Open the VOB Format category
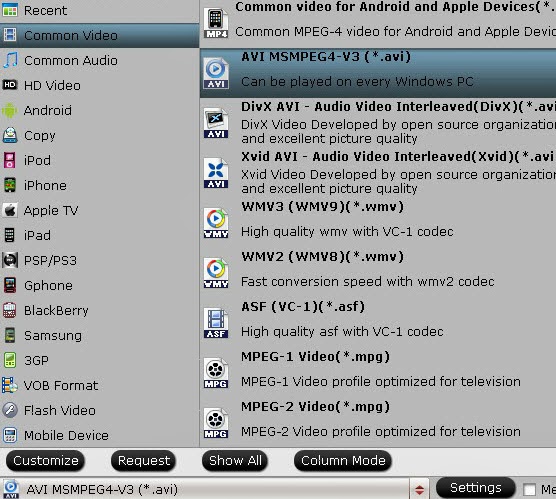Viewport: 556px width, 499px height. pos(99,386)
